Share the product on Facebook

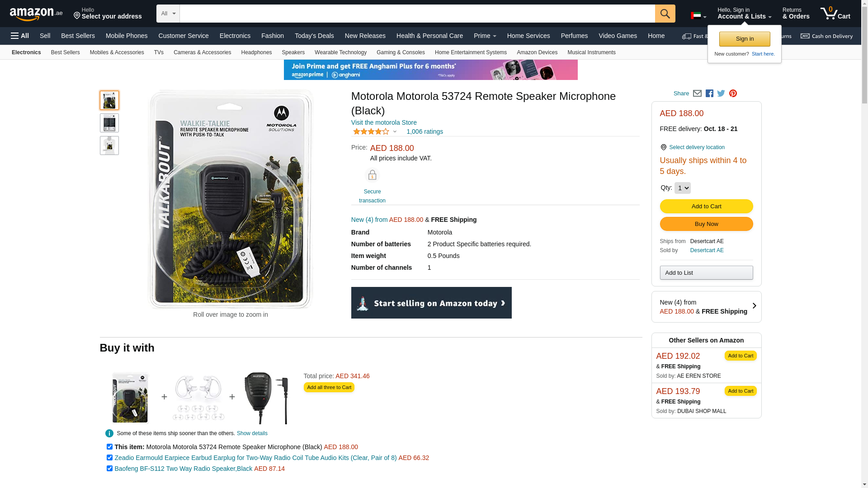[x=709, y=94]
